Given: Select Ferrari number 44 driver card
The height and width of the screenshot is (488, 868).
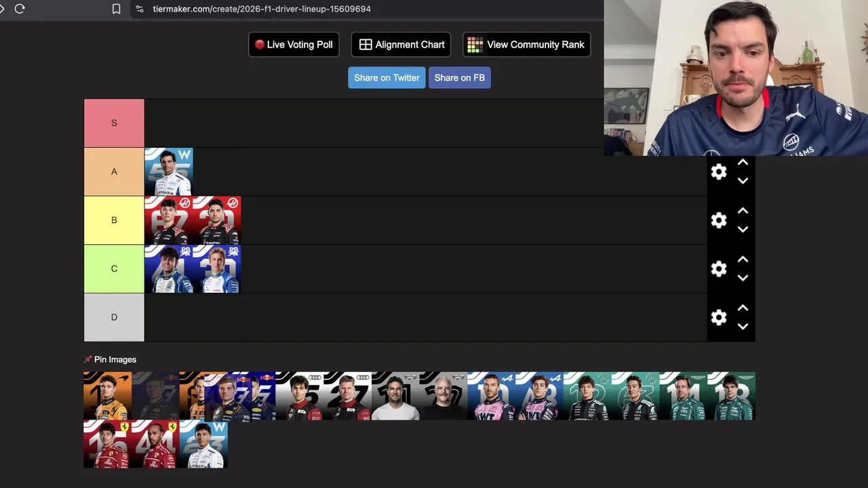Looking at the screenshot, I should pos(155,445).
